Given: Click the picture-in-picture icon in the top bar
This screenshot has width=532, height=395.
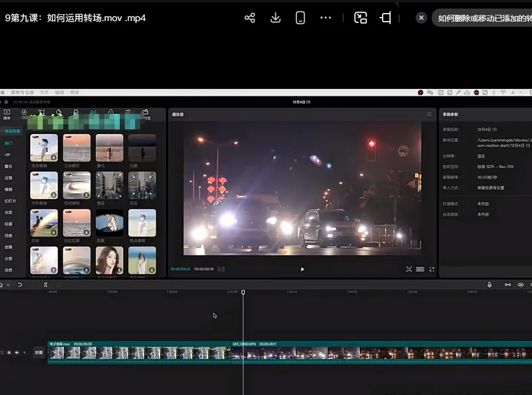Looking at the screenshot, I should pyautogui.click(x=360, y=18).
